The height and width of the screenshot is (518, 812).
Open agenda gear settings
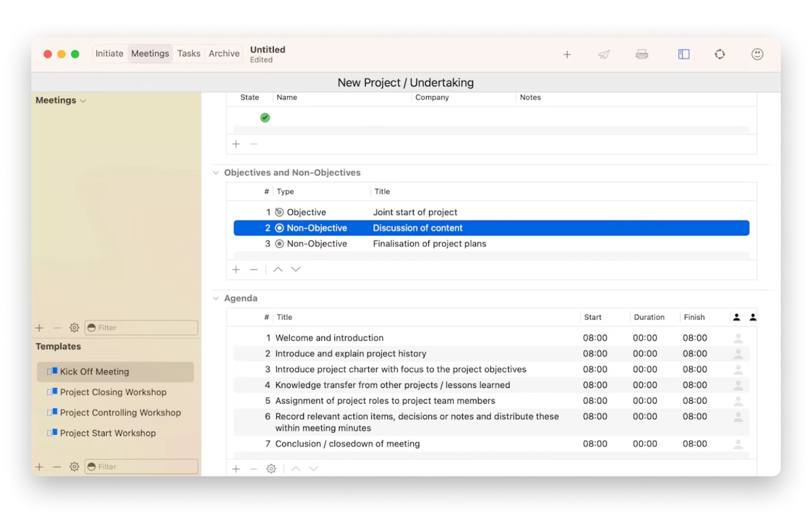[x=271, y=469]
